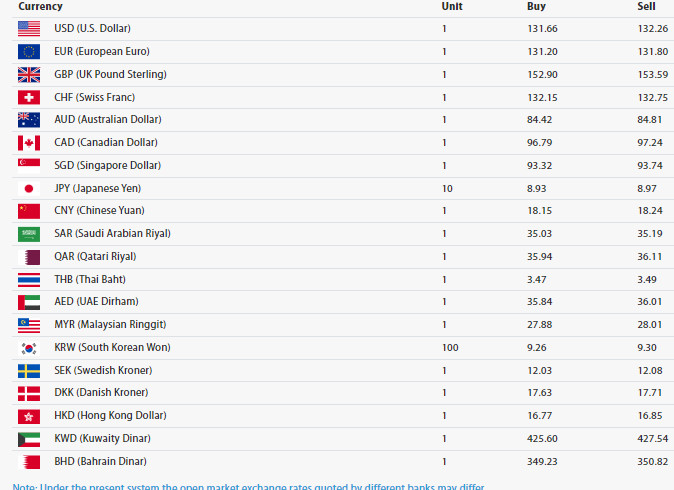674x490 pixels.
Task: Click the Swedish flag icon
Action: [29, 371]
